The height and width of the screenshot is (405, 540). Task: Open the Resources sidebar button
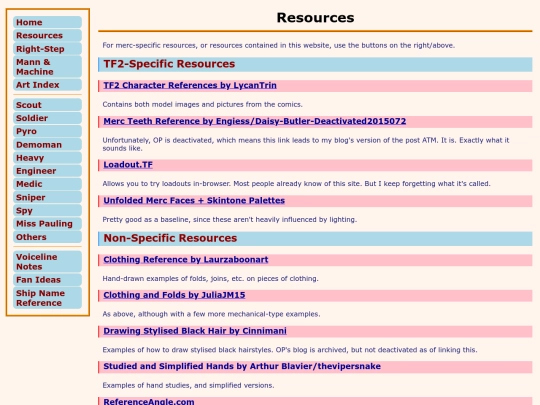[x=48, y=35]
